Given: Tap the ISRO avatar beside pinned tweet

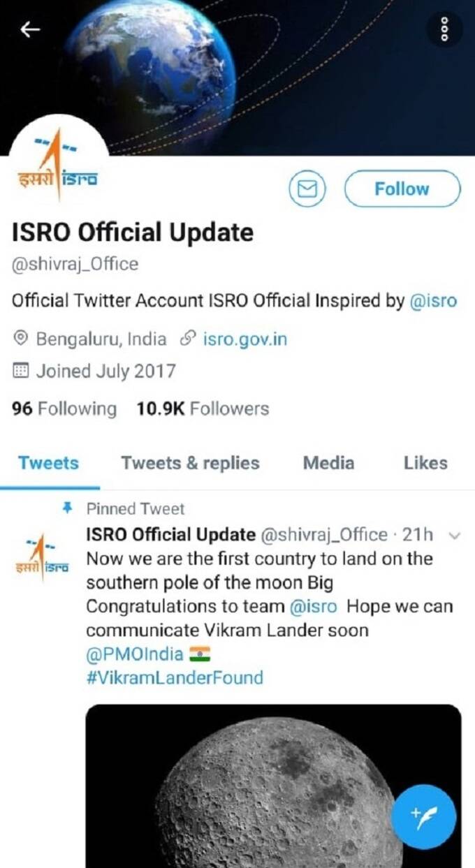Looking at the screenshot, I should [x=42, y=554].
